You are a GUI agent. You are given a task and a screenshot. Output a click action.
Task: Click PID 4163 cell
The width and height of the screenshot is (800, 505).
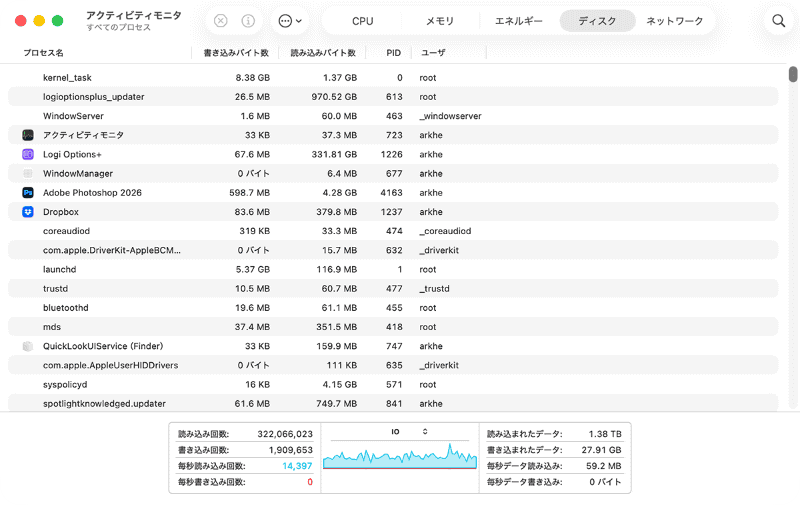click(x=391, y=193)
